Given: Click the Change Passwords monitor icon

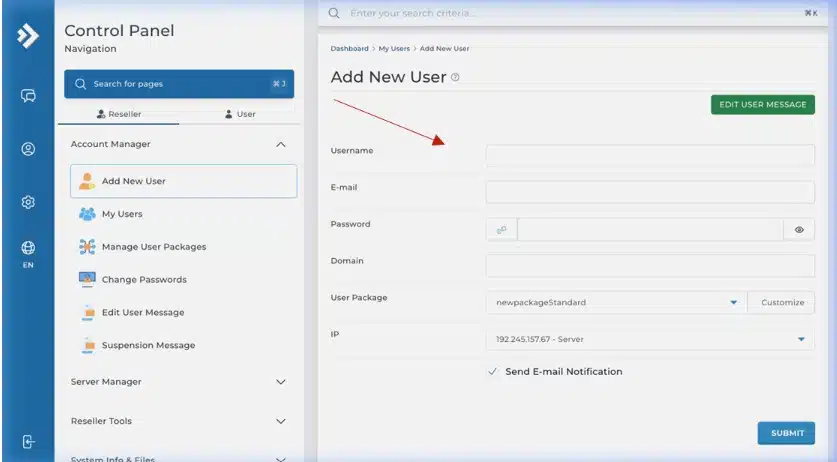Looking at the screenshot, I should [x=87, y=279].
